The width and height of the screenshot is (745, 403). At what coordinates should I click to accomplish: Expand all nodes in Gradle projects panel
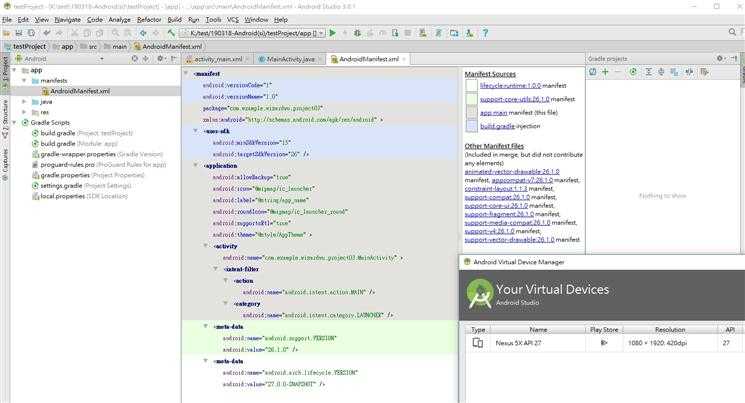[648, 72]
